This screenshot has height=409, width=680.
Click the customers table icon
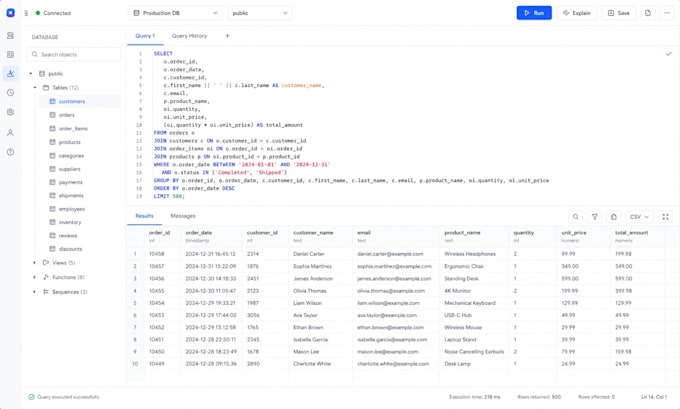point(52,101)
